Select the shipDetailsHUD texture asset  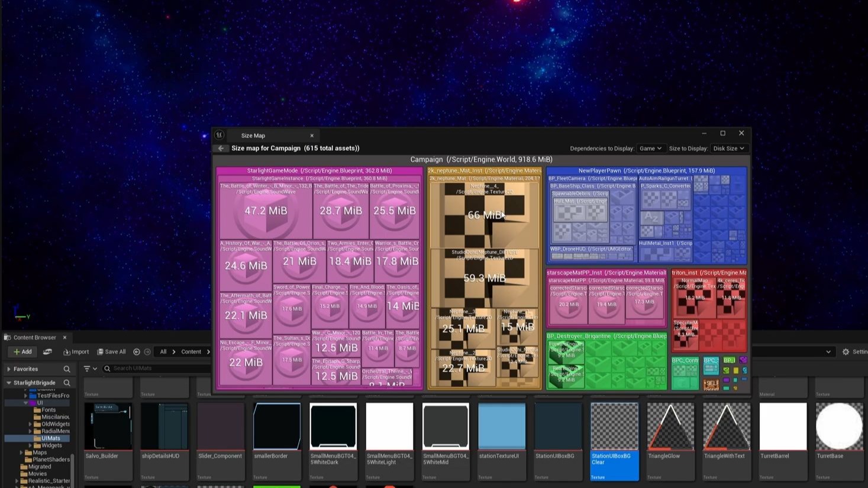[x=164, y=441]
